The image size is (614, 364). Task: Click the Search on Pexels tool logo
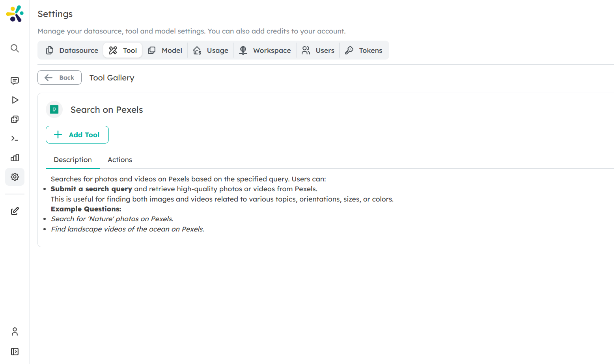tap(54, 110)
